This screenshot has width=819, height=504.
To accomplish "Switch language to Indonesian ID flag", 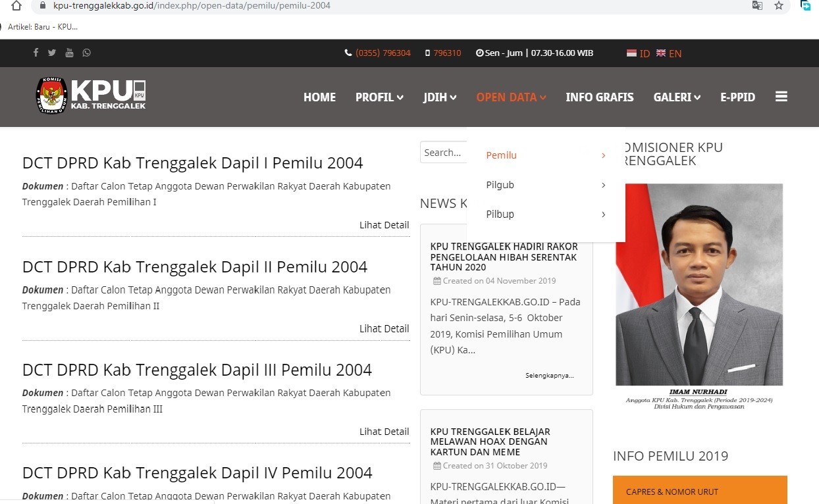I will tap(637, 53).
